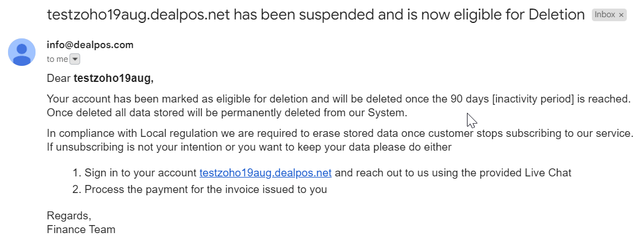
Task: Click the email subject line about suspension
Action: coord(316,15)
